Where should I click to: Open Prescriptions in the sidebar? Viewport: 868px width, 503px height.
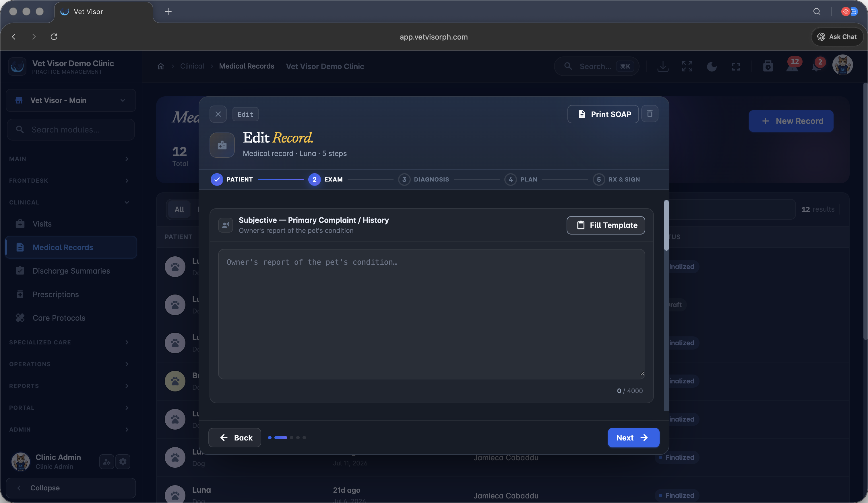pyautogui.click(x=71, y=295)
